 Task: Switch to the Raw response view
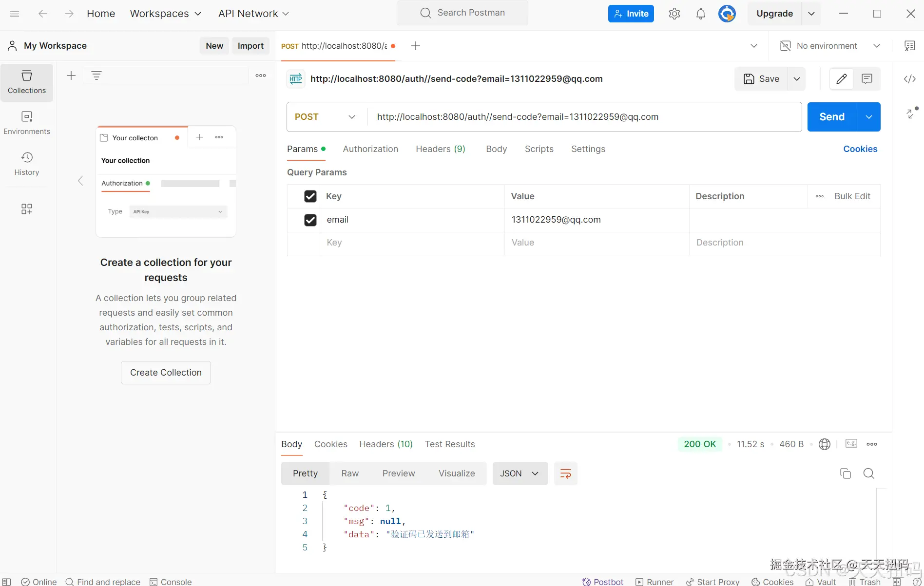350,473
